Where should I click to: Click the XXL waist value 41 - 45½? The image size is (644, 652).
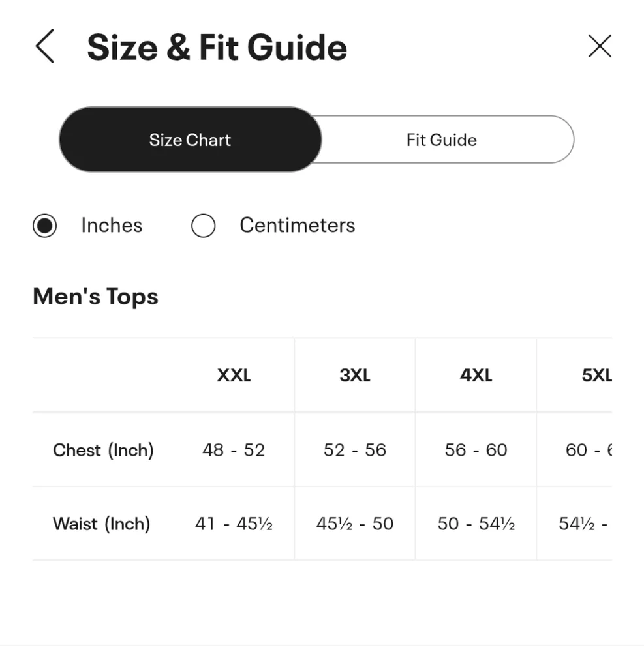pos(234,524)
